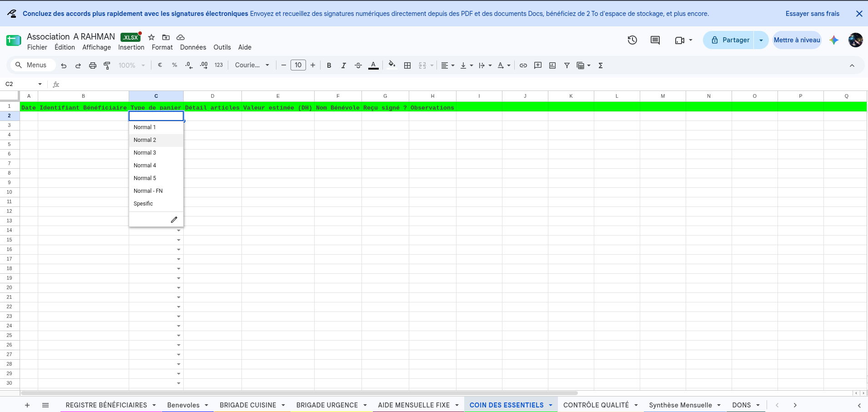The width and height of the screenshot is (868, 412).
Task: Click the Mettre à niveau button
Action: (797, 40)
